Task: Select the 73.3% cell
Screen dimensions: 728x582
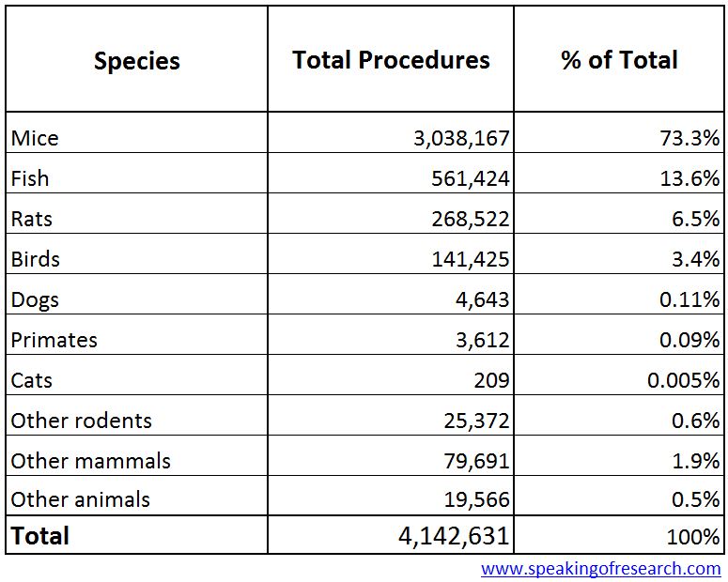Action: pyautogui.click(x=689, y=139)
